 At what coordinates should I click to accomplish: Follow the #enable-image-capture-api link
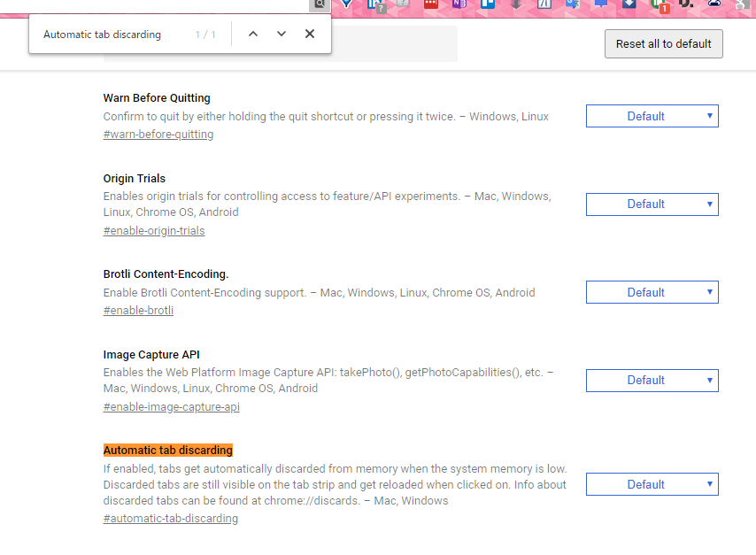[171, 407]
